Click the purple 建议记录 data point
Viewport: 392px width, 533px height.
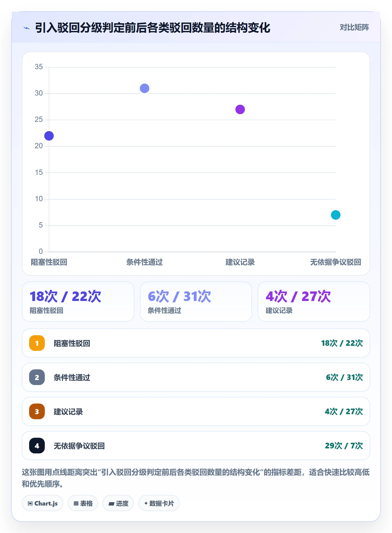coord(240,109)
